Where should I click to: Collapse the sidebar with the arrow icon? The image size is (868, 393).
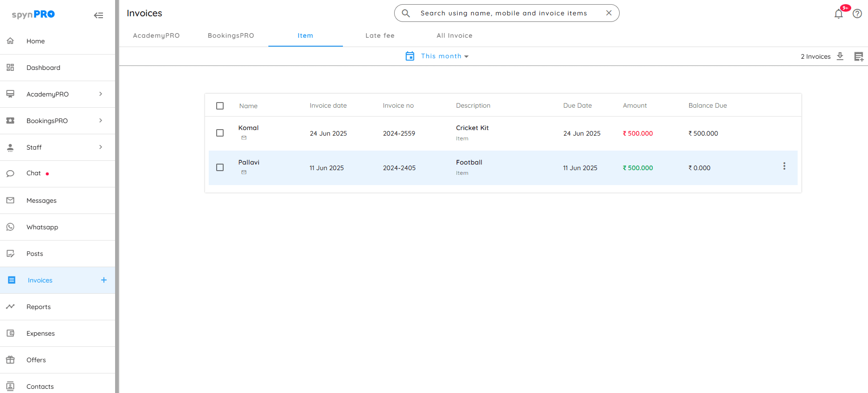[98, 15]
